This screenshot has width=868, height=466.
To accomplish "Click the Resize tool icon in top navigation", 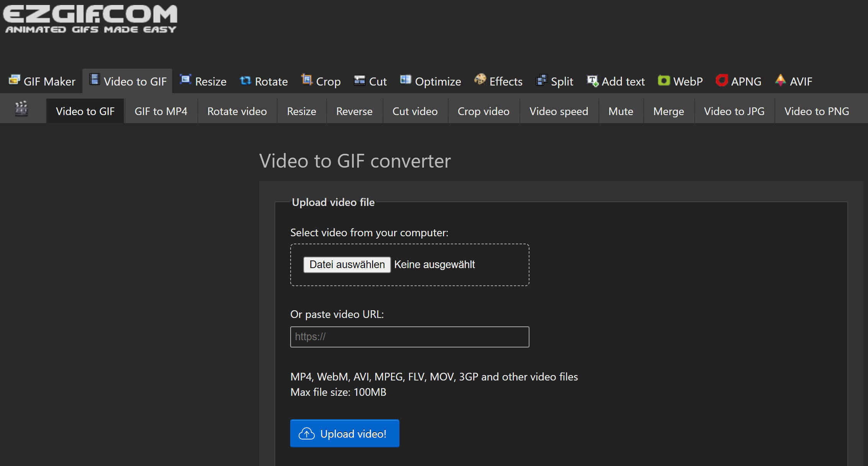I will (x=186, y=80).
